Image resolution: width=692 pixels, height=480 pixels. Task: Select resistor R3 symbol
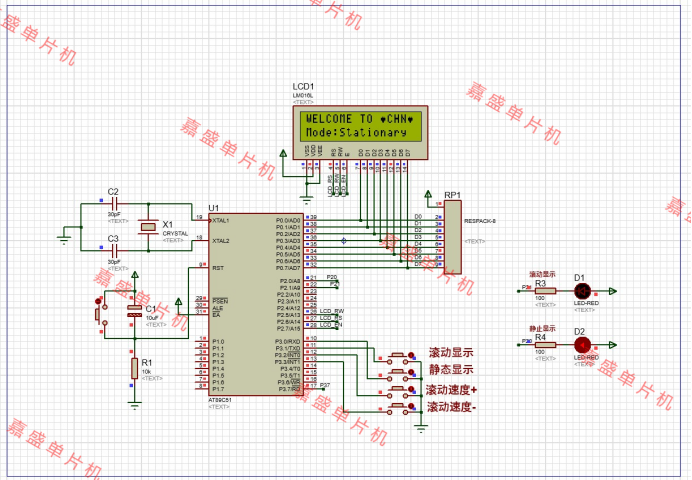click(545, 291)
